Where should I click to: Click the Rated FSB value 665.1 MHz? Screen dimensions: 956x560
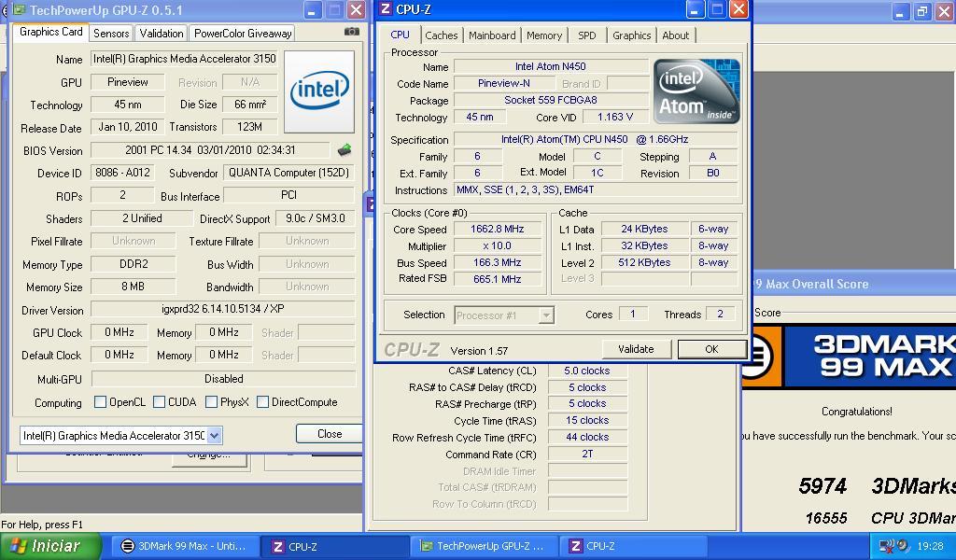(x=497, y=279)
